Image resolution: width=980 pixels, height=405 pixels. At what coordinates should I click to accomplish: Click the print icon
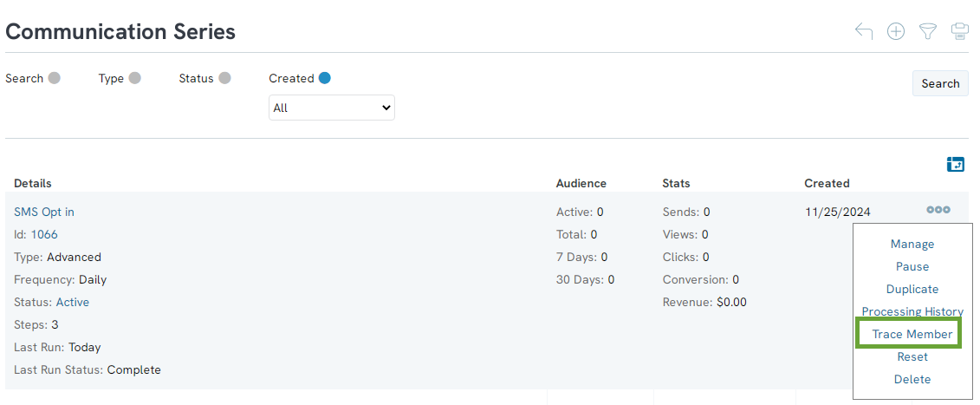[x=959, y=31]
